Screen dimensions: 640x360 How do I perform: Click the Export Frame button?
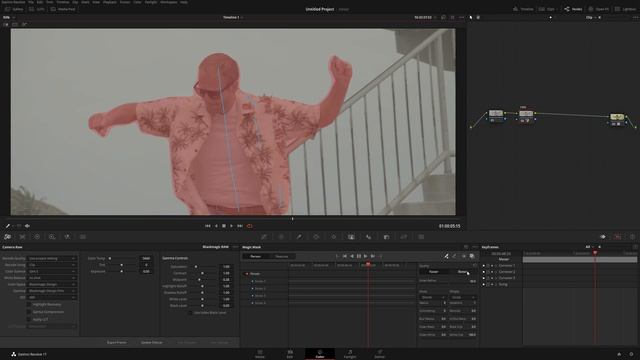tap(117, 342)
